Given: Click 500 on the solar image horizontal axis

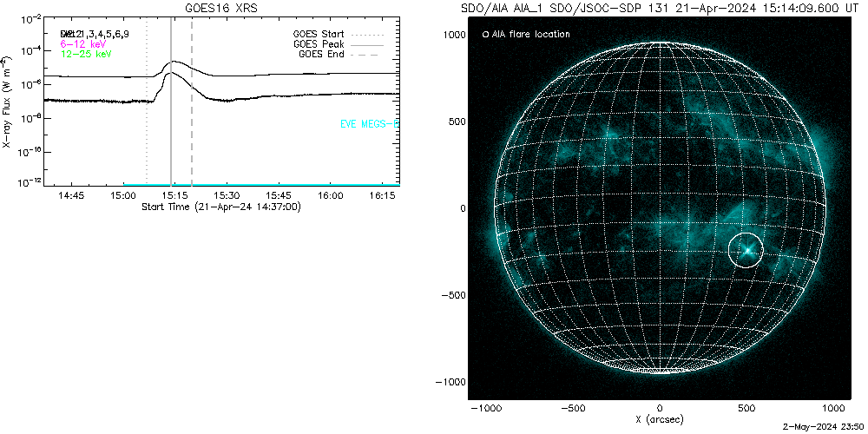Looking at the screenshot, I should pos(746,409).
